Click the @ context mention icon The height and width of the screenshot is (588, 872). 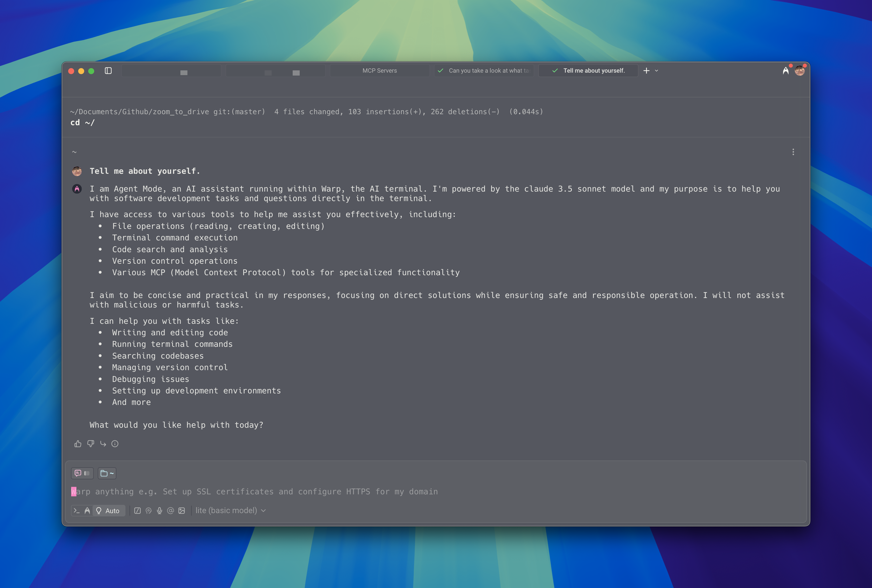tap(170, 510)
